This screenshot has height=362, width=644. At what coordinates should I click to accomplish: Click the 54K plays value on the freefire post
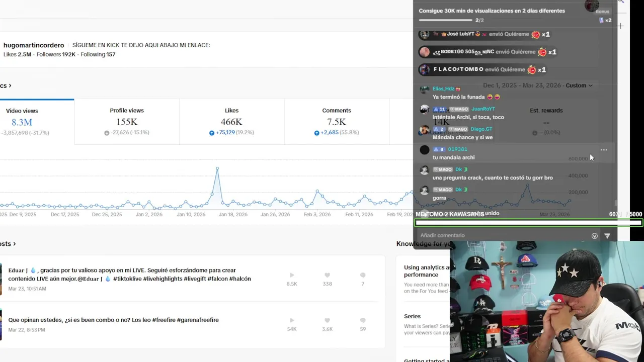tap(292, 329)
